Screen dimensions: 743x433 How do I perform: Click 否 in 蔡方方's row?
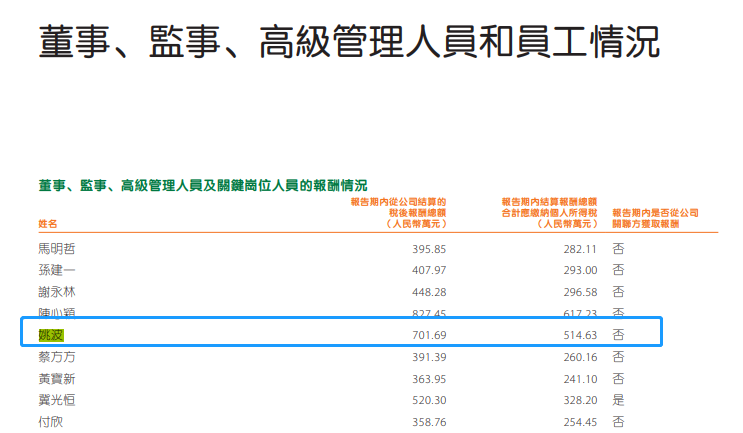[x=618, y=357]
